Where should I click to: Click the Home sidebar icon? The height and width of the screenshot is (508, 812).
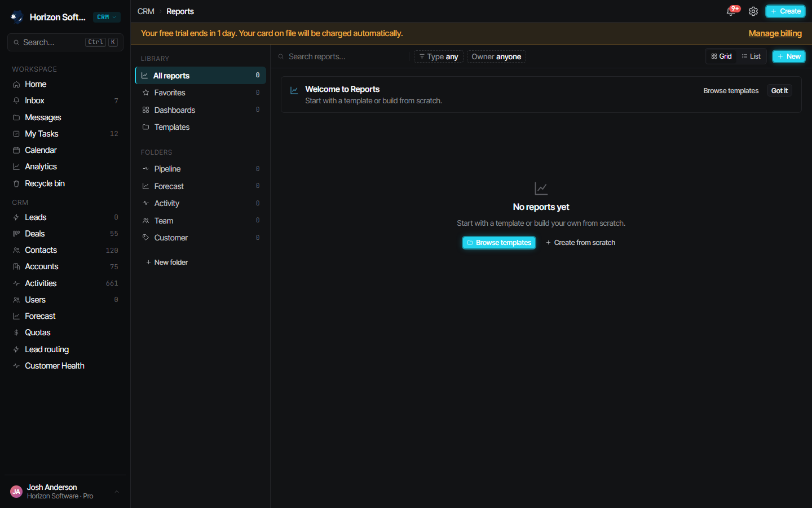16,84
